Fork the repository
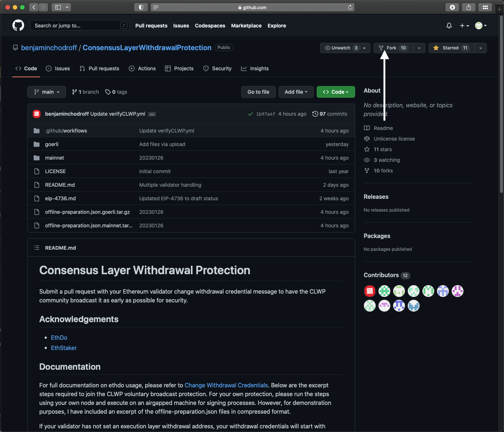This screenshot has height=432, width=504. pyautogui.click(x=393, y=48)
